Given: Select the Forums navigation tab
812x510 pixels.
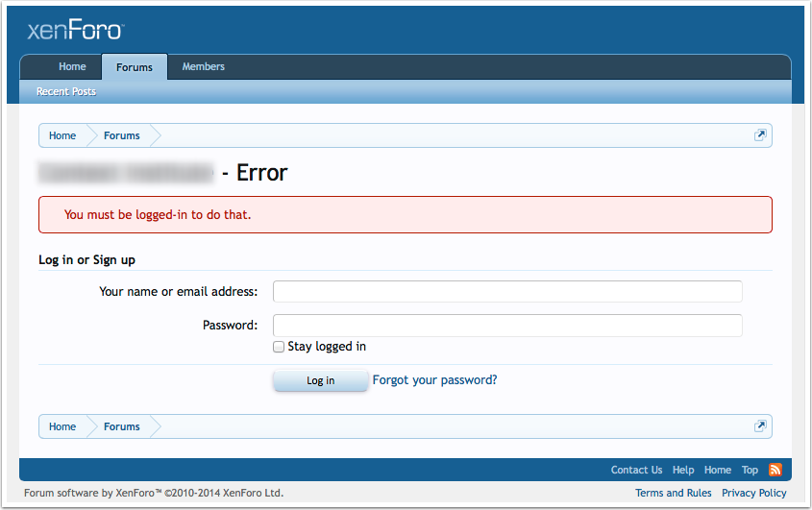Looking at the screenshot, I should pyautogui.click(x=135, y=67).
